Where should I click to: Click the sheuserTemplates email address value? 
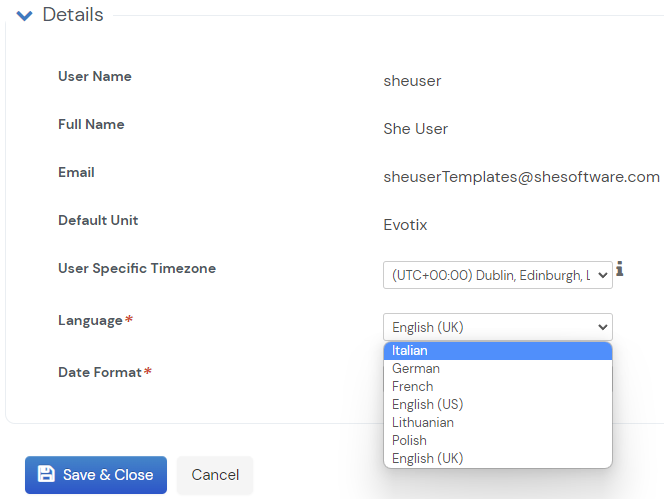click(521, 177)
